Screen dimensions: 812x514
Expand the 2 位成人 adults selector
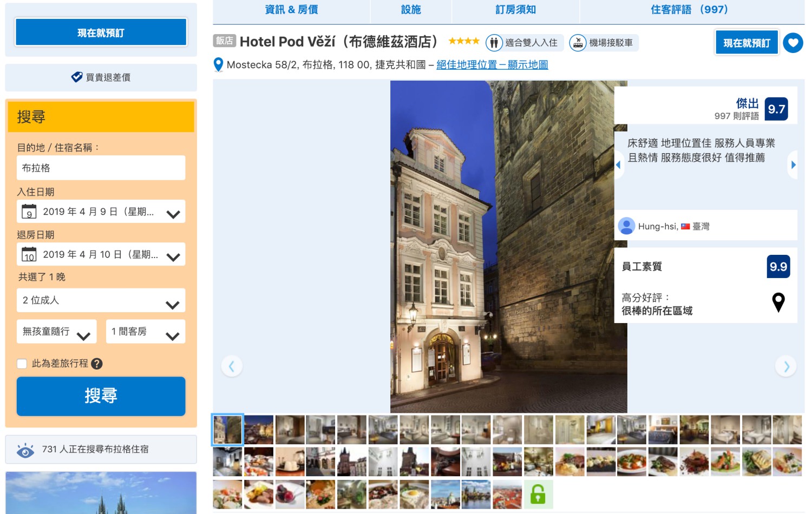click(x=101, y=300)
